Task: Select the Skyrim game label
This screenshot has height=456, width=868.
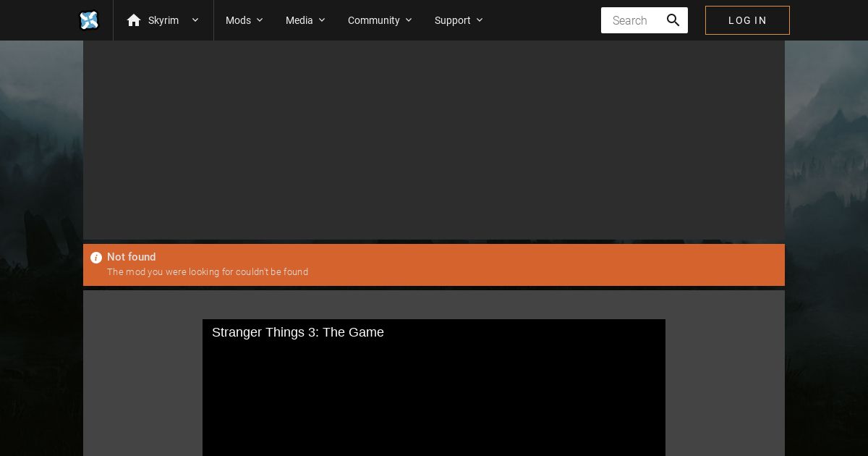Action: point(163,20)
